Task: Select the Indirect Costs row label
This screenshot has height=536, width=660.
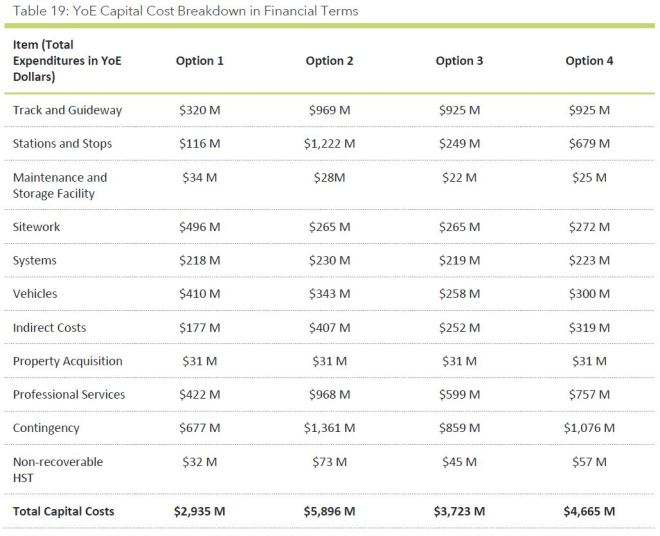Action: 50,328
